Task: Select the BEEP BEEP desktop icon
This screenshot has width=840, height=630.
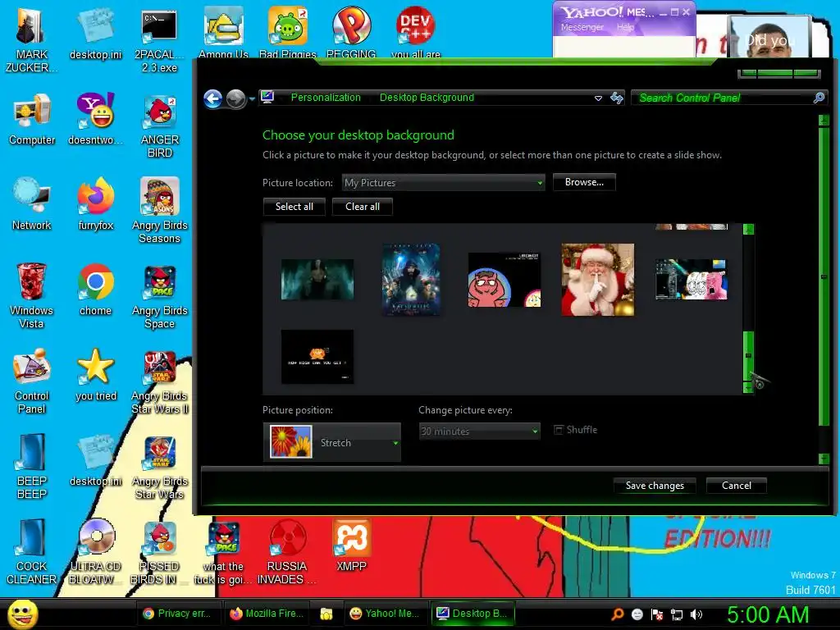Action: [32, 466]
